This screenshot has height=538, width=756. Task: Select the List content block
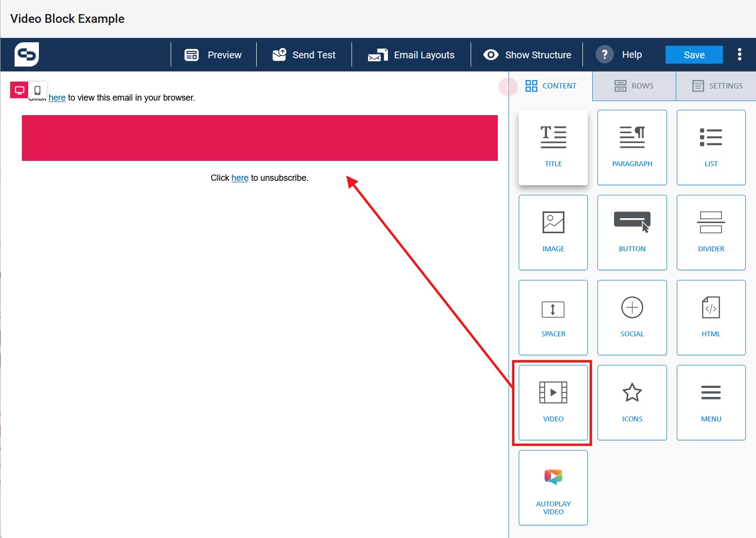click(711, 147)
